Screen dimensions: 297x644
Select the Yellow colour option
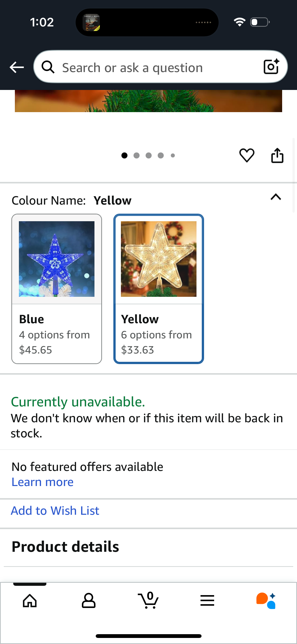158,289
